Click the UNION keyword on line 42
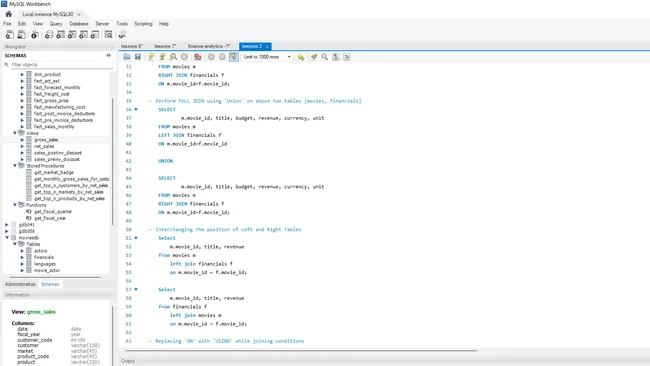 165,161
